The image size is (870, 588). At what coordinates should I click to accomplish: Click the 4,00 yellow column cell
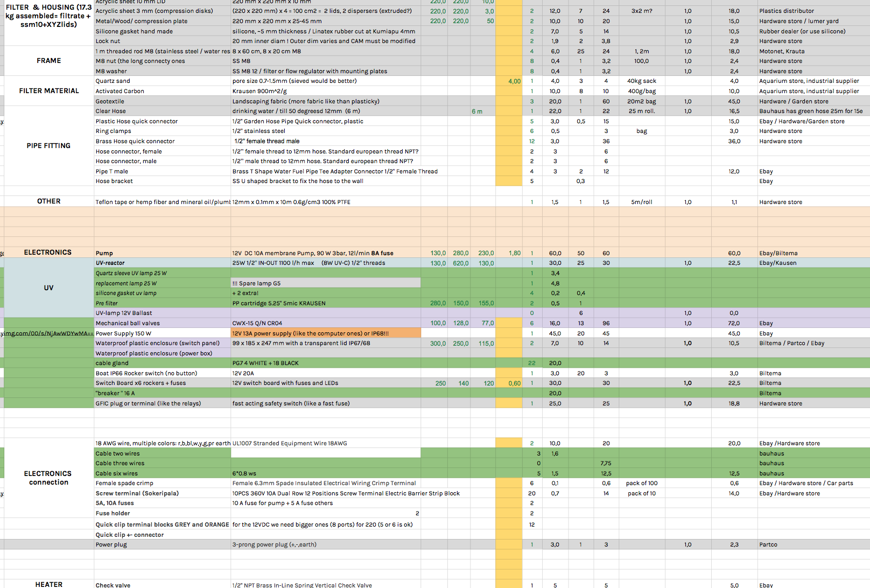[509, 81]
